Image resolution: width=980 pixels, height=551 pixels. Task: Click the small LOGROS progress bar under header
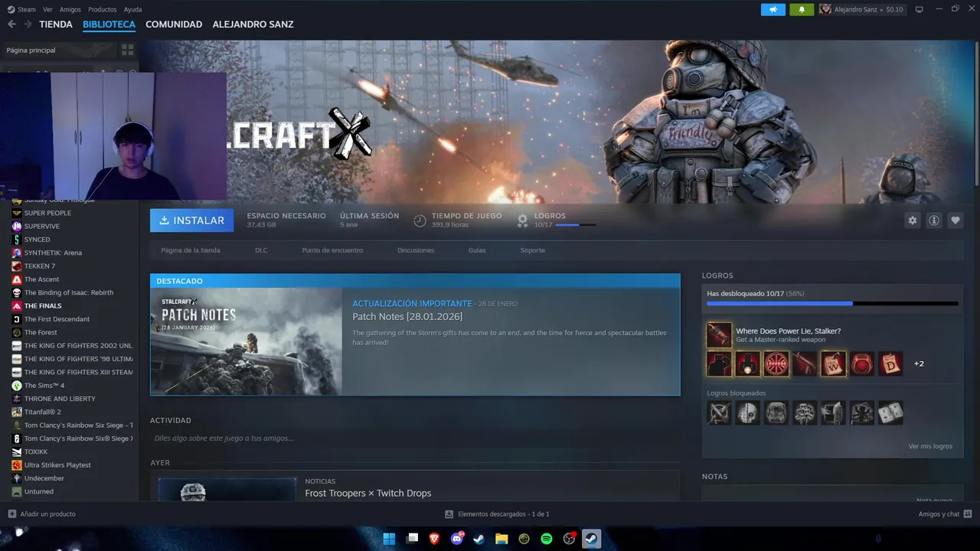click(x=576, y=225)
